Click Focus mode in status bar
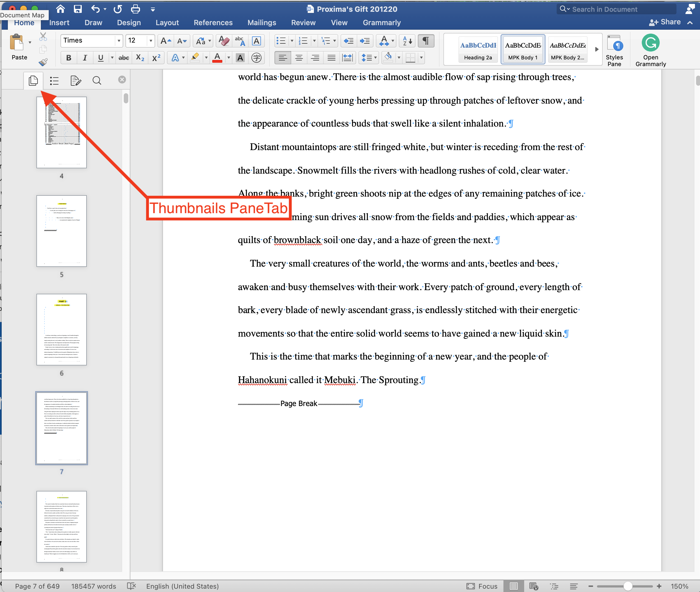700x592 pixels. pyautogui.click(x=482, y=586)
